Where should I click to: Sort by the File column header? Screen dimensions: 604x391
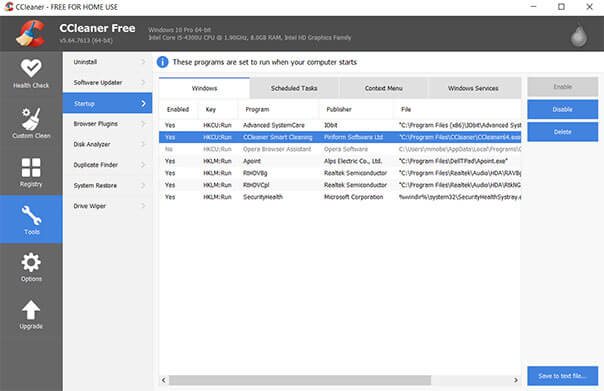458,109
